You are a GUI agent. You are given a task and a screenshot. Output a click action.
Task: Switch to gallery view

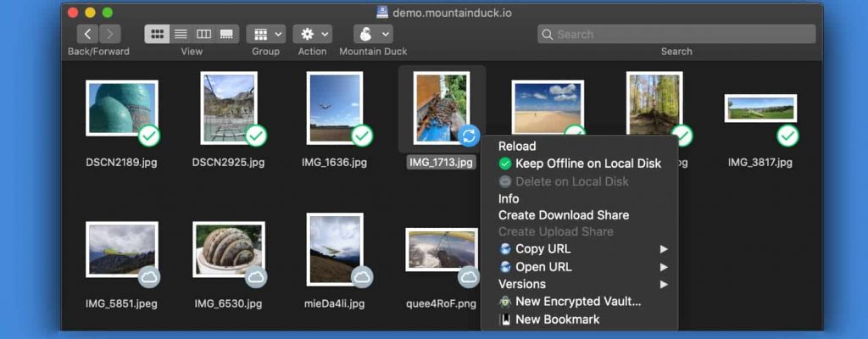pos(226,34)
